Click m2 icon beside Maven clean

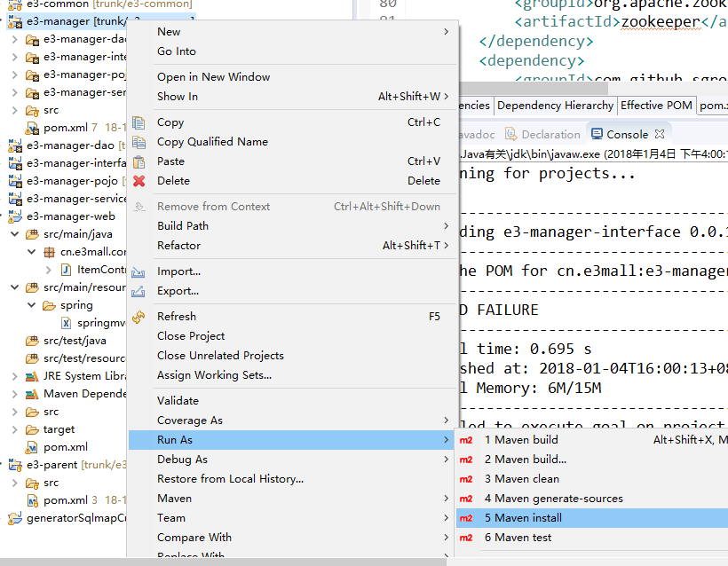(x=466, y=479)
